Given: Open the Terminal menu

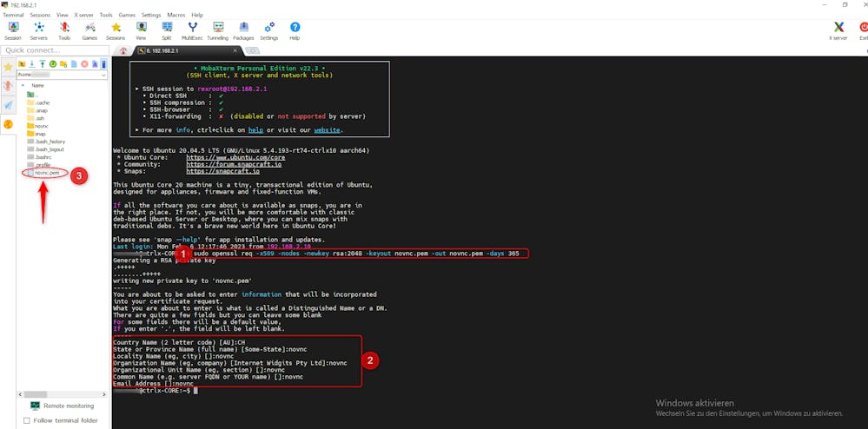Looking at the screenshot, I should (13, 15).
